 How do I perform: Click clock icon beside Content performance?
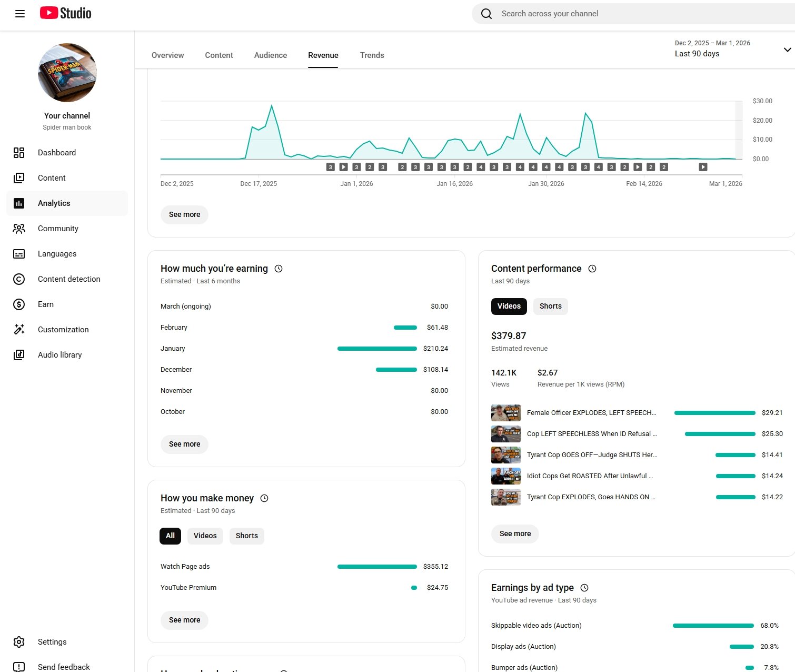(592, 269)
